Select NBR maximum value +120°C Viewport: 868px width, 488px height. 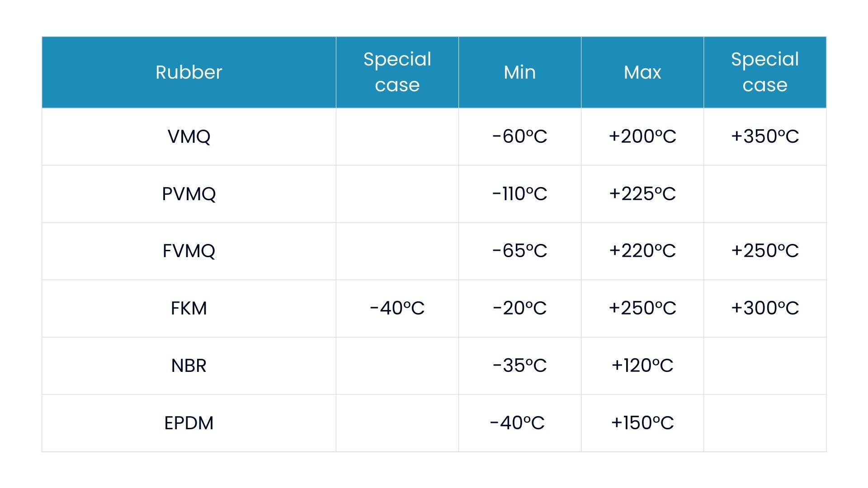tap(642, 366)
